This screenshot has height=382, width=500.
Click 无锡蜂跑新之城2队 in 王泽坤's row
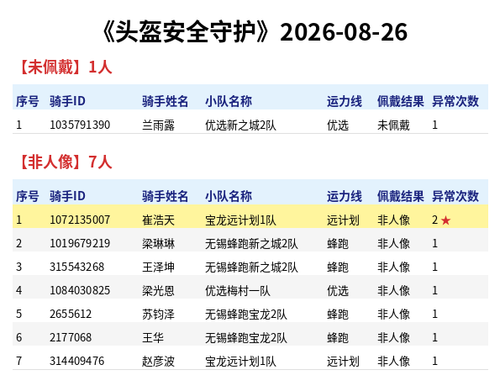coord(252,267)
